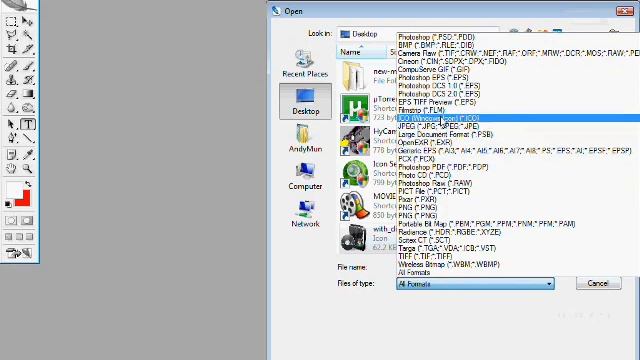Select the Dodge tool
The width and height of the screenshot is (640, 360).
click(x=27, y=108)
